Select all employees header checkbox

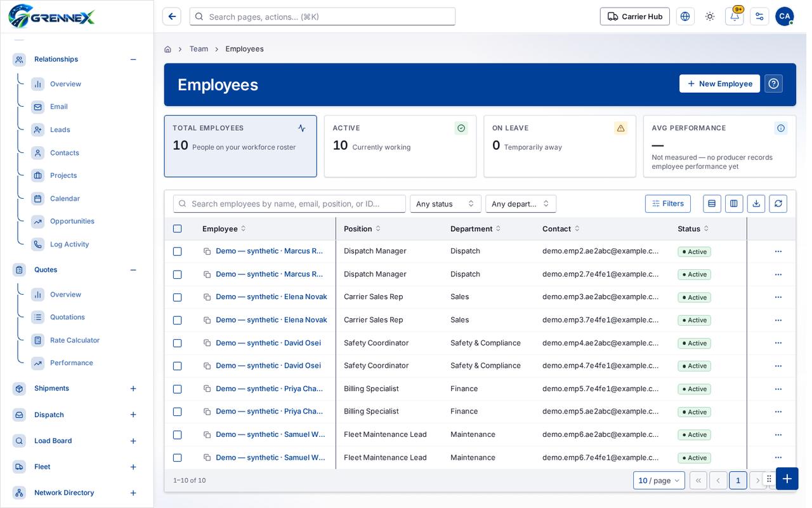coord(178,229)
